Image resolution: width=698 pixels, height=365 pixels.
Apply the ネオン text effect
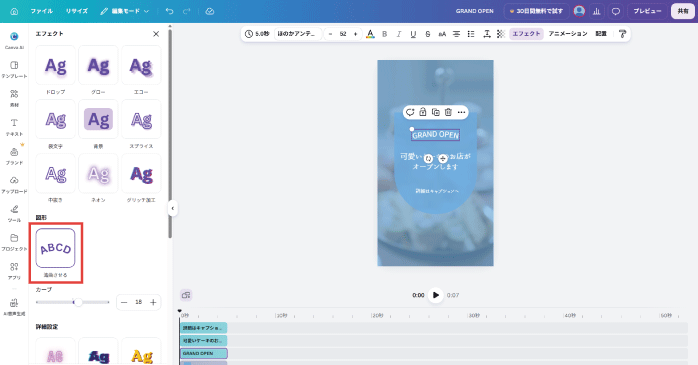click(98, 174)
